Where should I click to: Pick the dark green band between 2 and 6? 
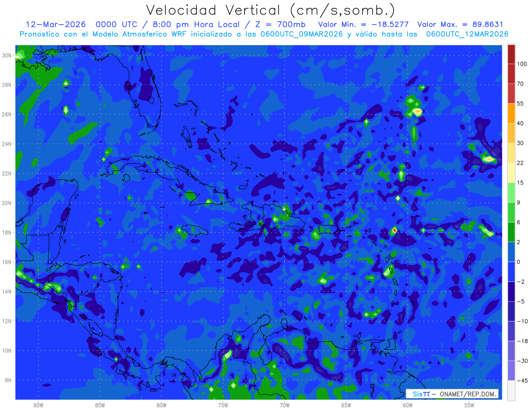click(511, 232)
